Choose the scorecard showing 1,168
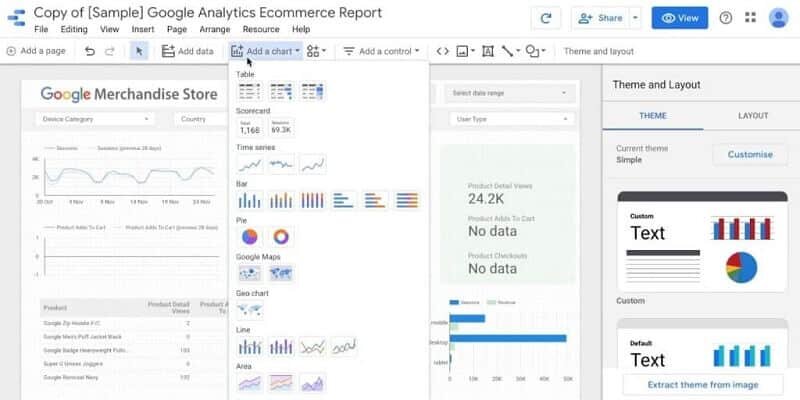The width and height of the screenshot is (800, 400). pos(250,128)
